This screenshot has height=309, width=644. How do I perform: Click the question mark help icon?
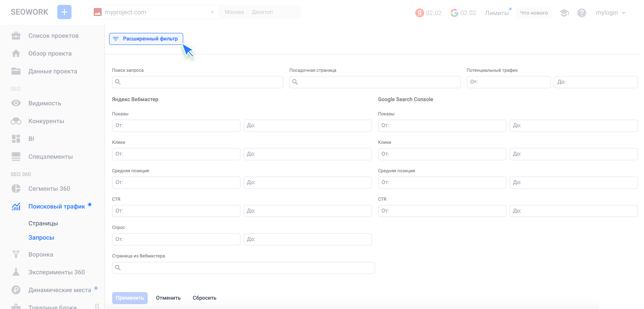click(582, 13)
